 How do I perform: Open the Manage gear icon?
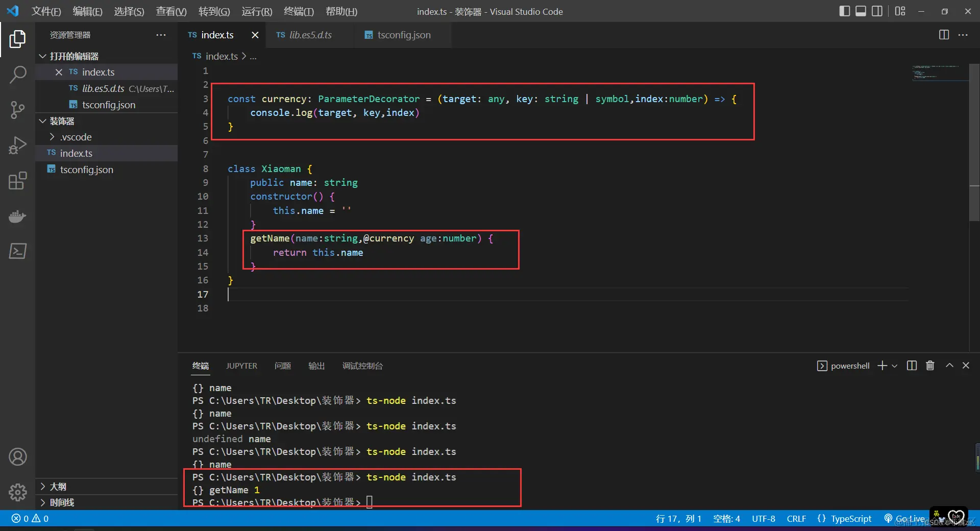tap(17, 492)
